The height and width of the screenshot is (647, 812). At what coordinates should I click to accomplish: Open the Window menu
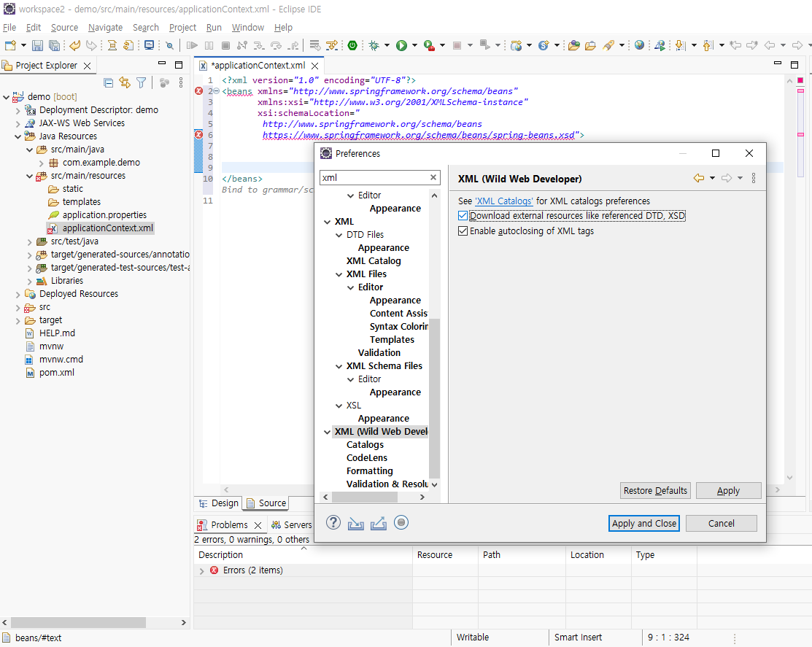point(247,28)
